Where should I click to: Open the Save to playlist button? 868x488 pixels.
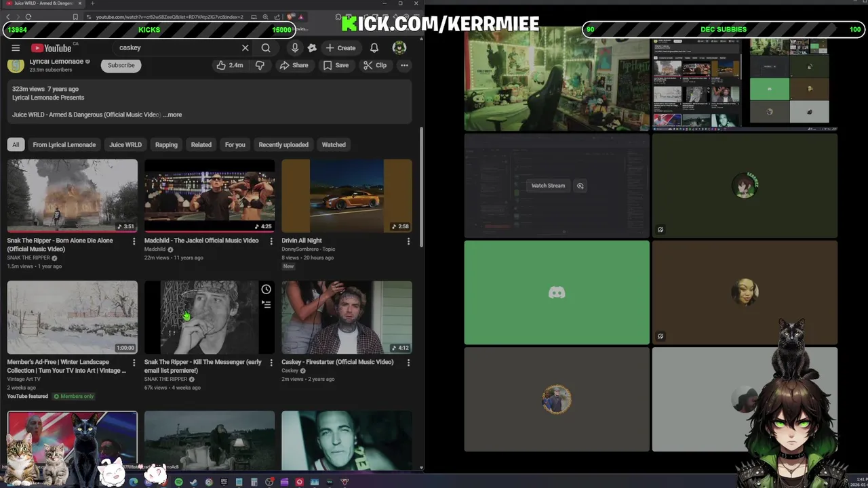[336, 65]
